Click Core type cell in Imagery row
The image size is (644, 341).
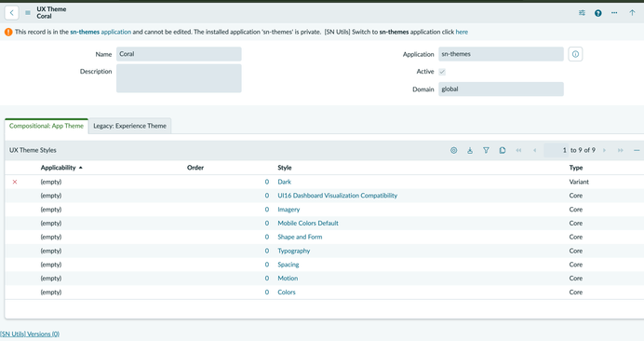(576, 210)
